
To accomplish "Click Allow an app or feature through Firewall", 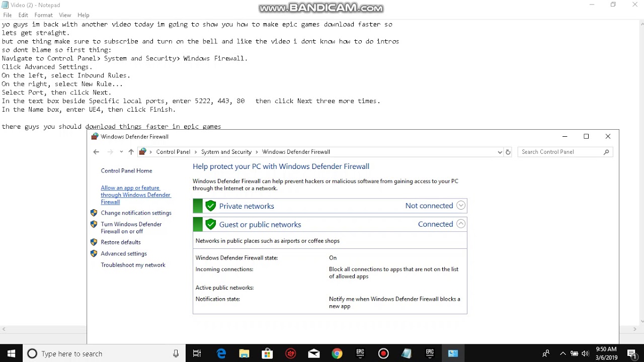I will pyautogui.click(x=136, y=195).
